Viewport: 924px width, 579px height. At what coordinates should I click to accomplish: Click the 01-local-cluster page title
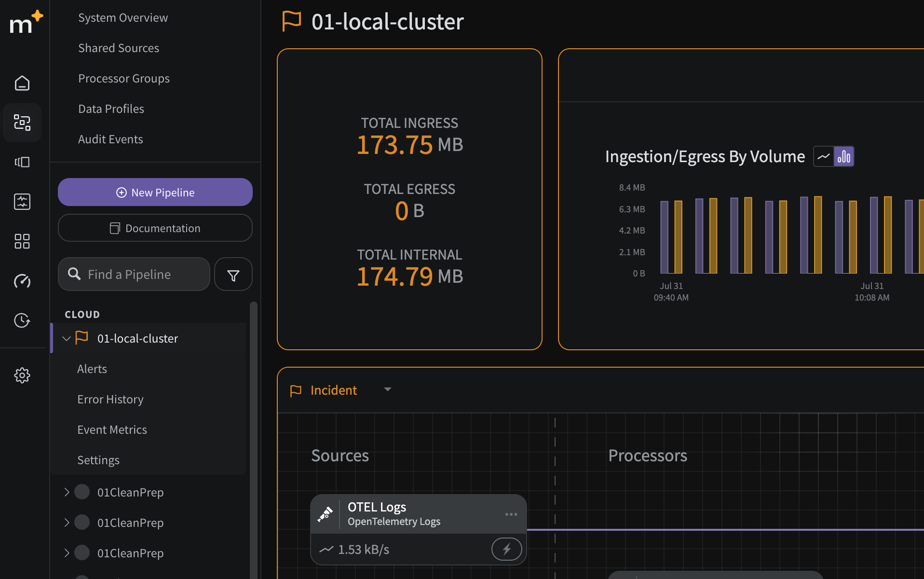point(388,22)
